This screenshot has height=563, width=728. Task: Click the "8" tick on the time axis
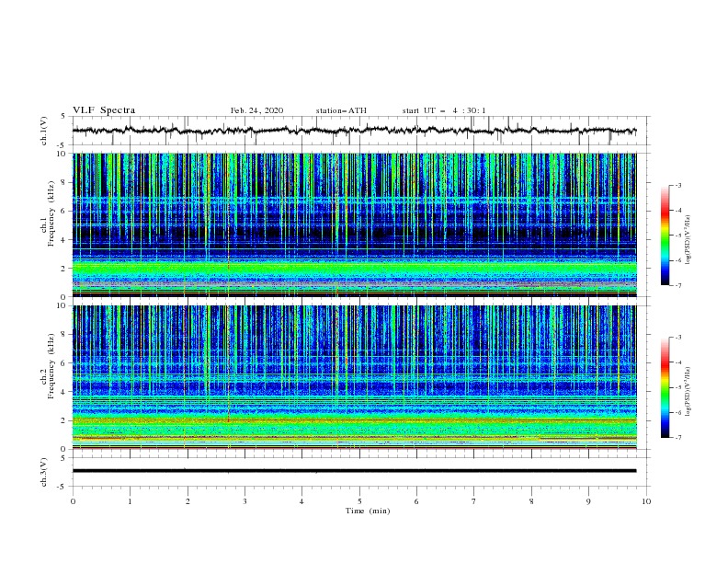coord(531,501)
